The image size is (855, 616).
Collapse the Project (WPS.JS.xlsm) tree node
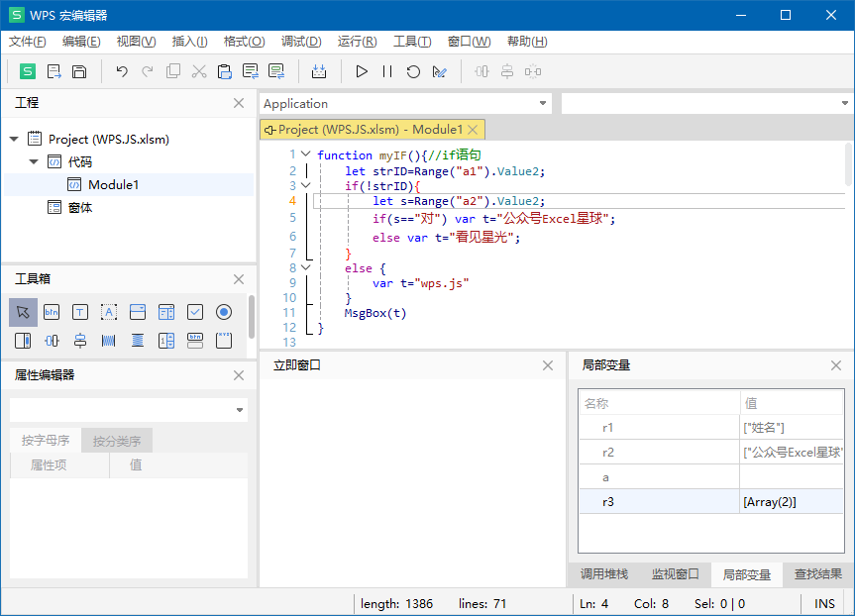tap(14, 140)
